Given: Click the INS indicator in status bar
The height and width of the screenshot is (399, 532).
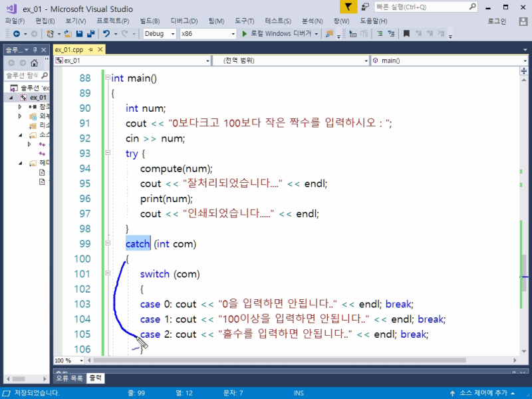Looking at the screenshot, I should [299, 393].
